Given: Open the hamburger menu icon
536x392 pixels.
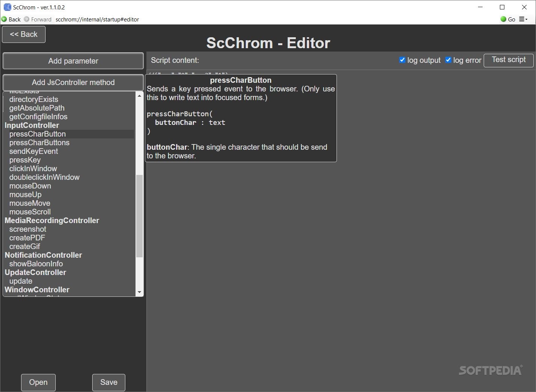Looking at the screenshot, I should point(523,19).
